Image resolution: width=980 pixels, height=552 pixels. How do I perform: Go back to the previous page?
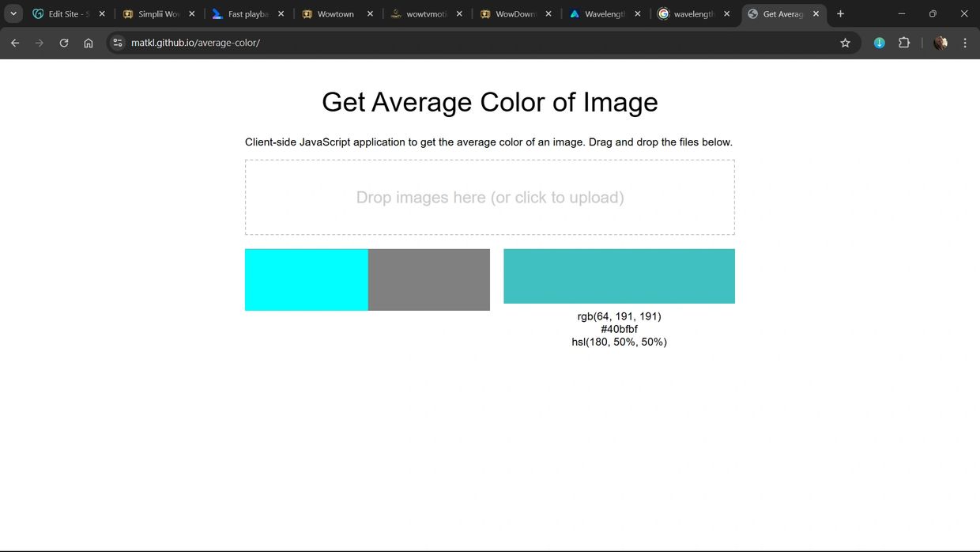pos(14,43)
